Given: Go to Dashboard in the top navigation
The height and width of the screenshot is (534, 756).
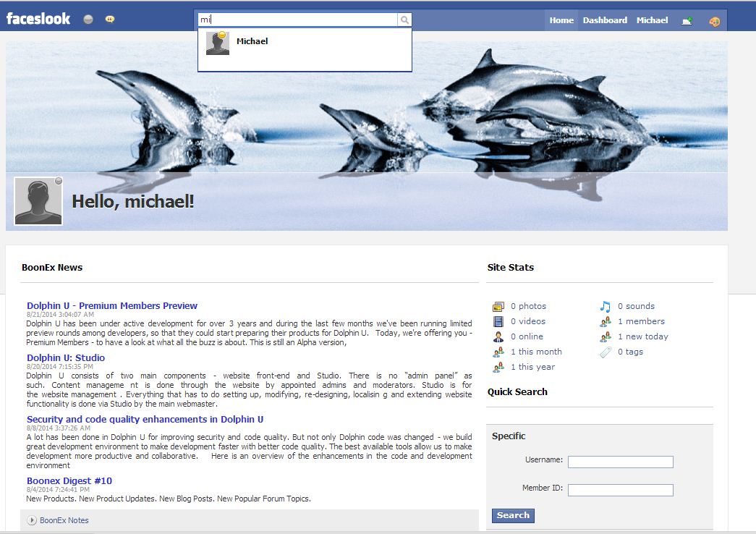Looking at the screenshot, I should click(605, 20).
